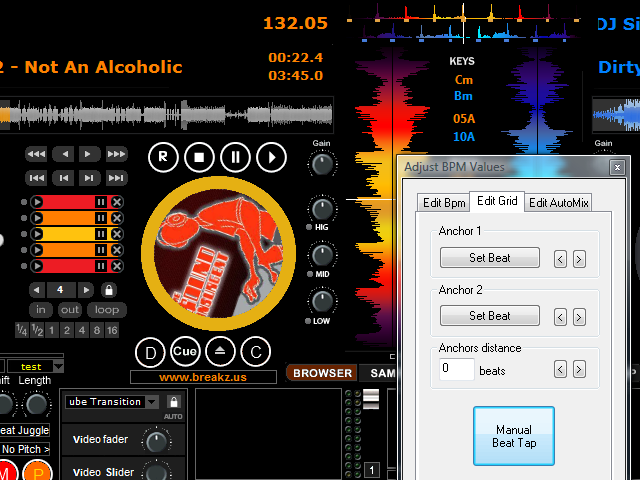640x480 pixels.
Task: Set loop size to 1/4 beat
Action: pyautogui.click(x=22, y=330)
